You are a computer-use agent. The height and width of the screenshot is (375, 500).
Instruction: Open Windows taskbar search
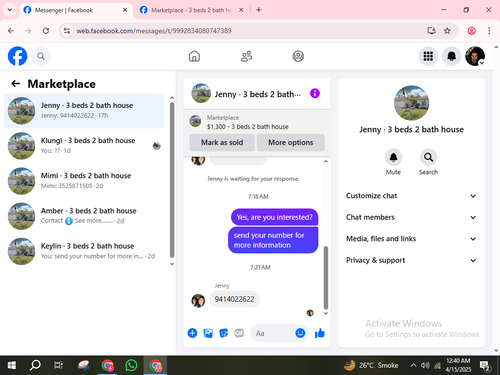pos(35,365)
